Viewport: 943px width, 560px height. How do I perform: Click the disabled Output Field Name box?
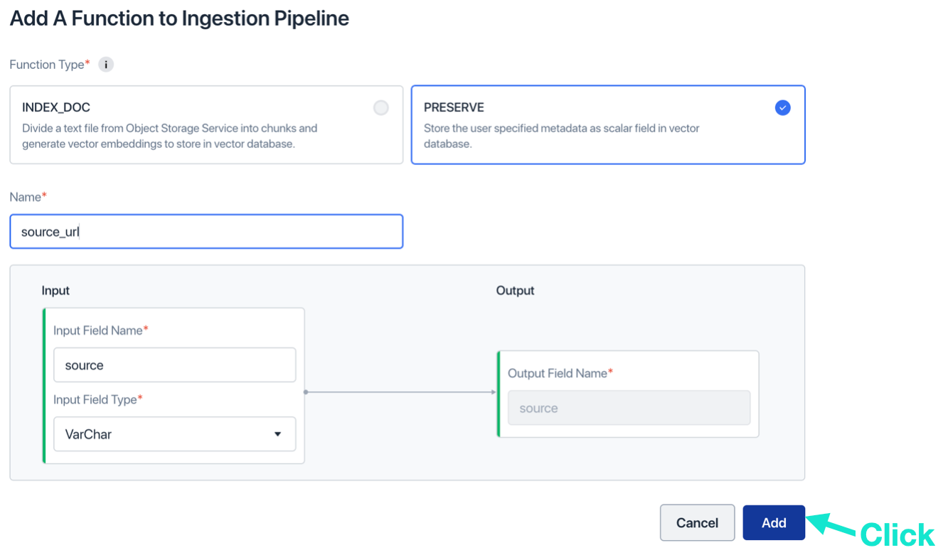[629, 408]
